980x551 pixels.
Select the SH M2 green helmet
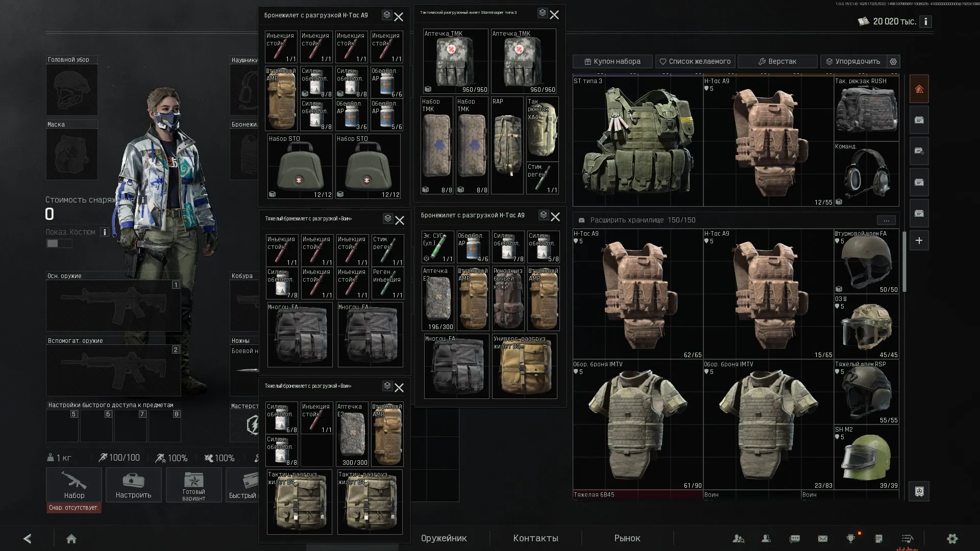pos(866,458)
